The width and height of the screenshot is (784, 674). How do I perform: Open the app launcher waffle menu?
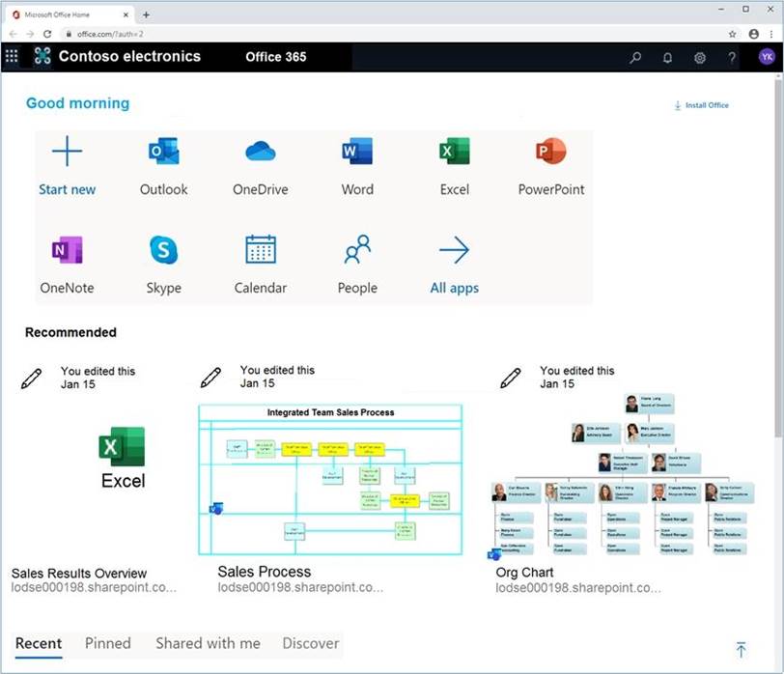(x=12, y=57)
